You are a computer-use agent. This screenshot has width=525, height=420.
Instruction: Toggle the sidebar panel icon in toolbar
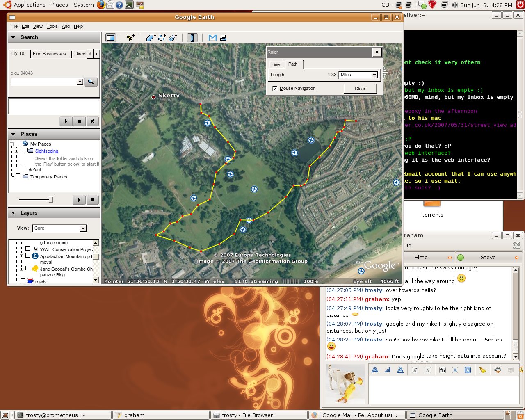111,38
